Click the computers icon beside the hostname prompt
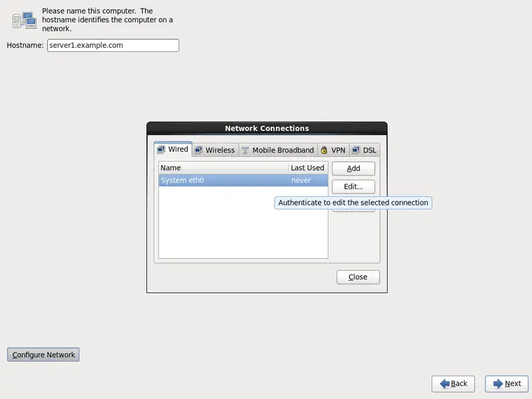The height and width of the screenshot is (399, 532). click(24, 20)
